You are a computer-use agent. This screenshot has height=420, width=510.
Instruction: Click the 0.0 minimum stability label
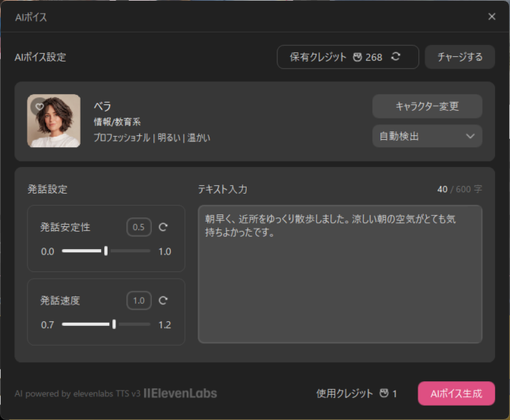[x=47, y=252]
